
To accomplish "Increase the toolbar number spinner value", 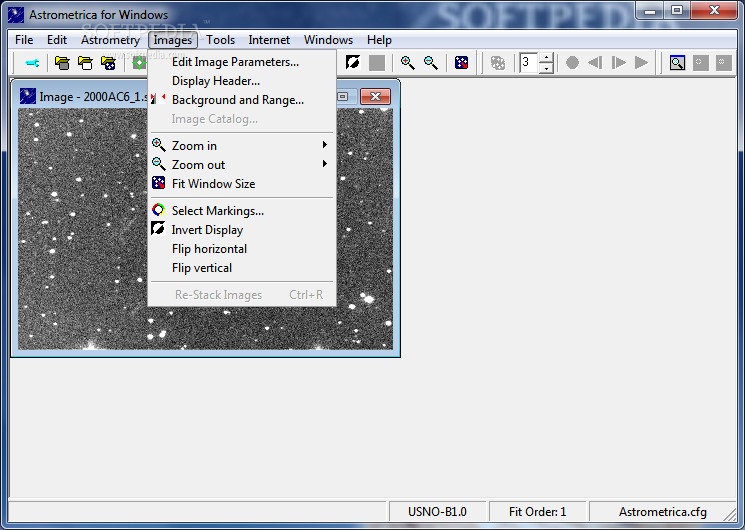I will pyautogui.click(x=546, y=58).
